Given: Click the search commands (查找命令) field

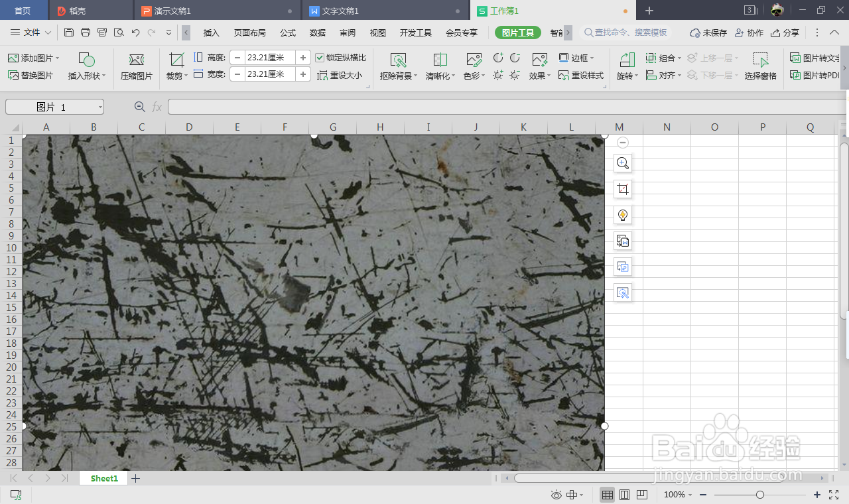Looking at the screenshot, I should [626, 32].
